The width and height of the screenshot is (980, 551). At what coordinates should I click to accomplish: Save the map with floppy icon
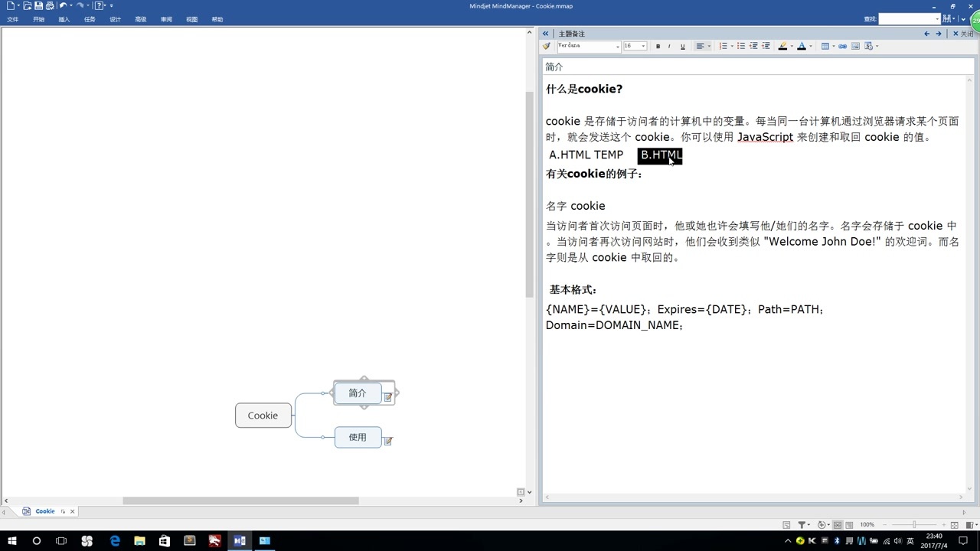[38, 6]
